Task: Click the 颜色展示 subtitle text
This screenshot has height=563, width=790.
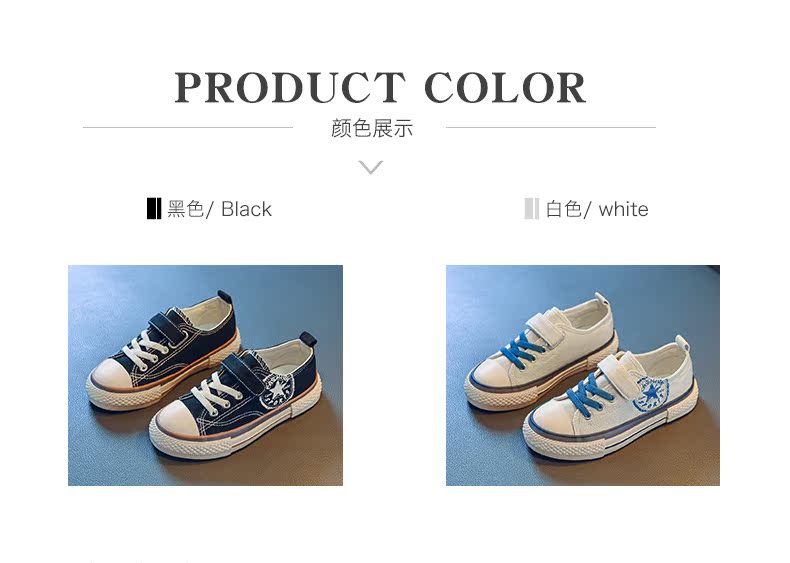Action: (x=372, y=128)
